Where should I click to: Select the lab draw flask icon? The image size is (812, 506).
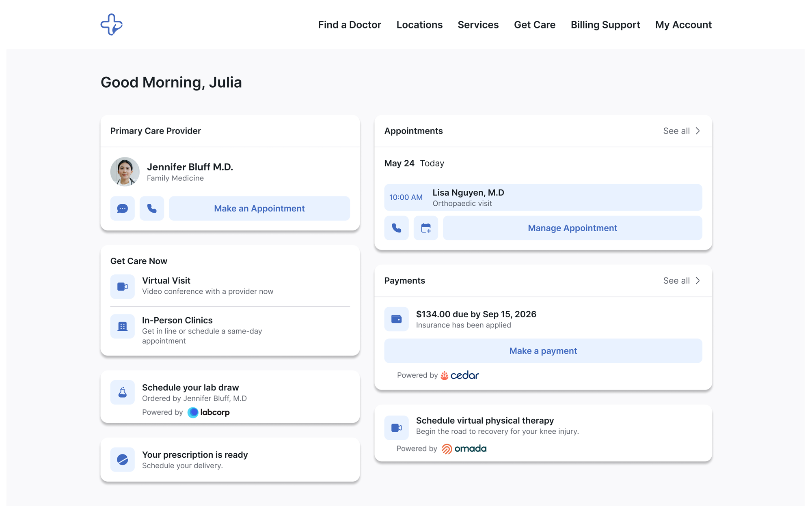tap(122, 392)
